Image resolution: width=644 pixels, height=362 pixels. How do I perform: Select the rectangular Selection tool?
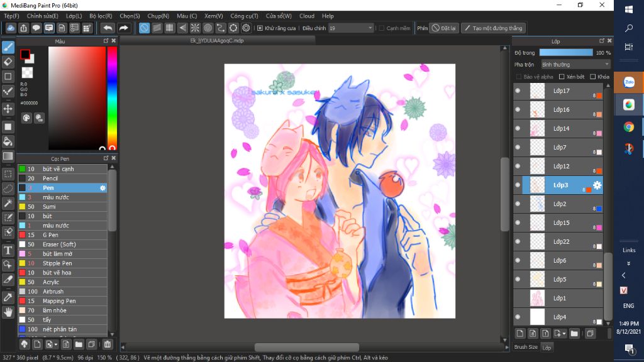[8, 174]
